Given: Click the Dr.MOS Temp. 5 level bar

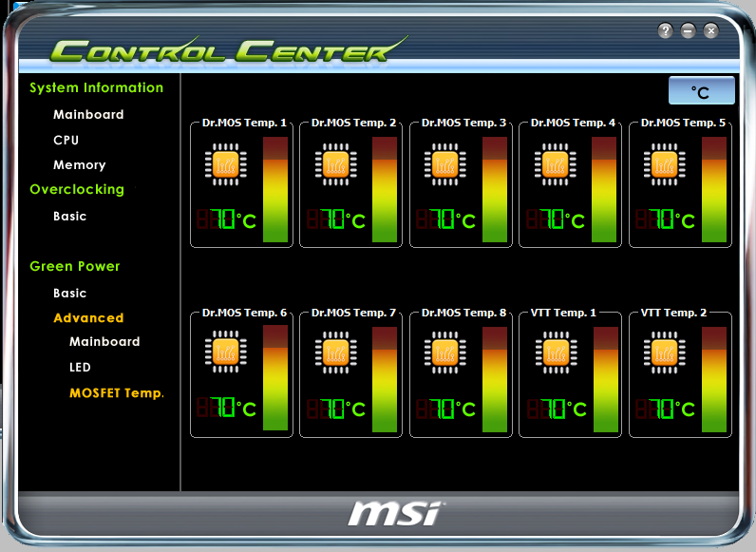Looking at the screenshot, I should click(714, 190).
